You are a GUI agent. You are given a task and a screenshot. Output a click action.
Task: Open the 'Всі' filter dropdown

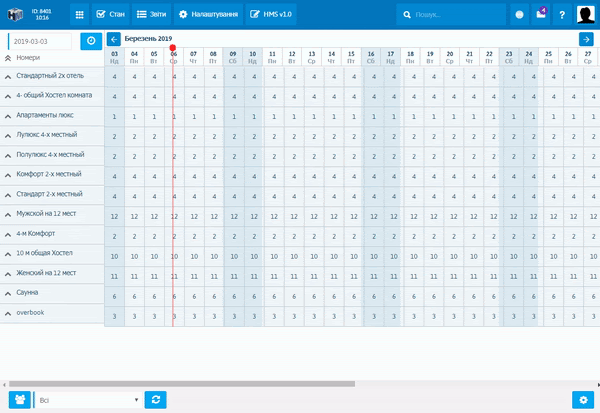point(87,399)
